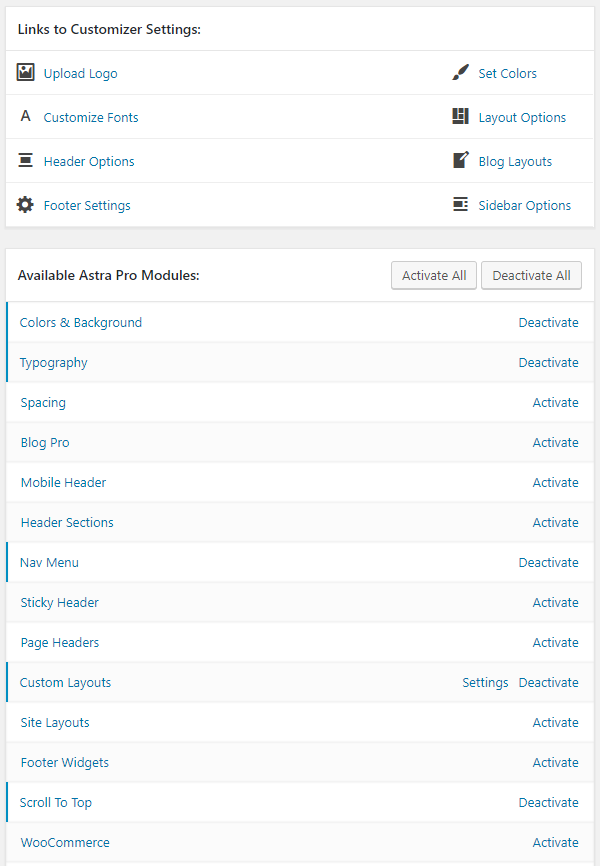600x866 pixels.
Task: Open the Typography module link
Action: pyautogui.click(x=54, y=363)
